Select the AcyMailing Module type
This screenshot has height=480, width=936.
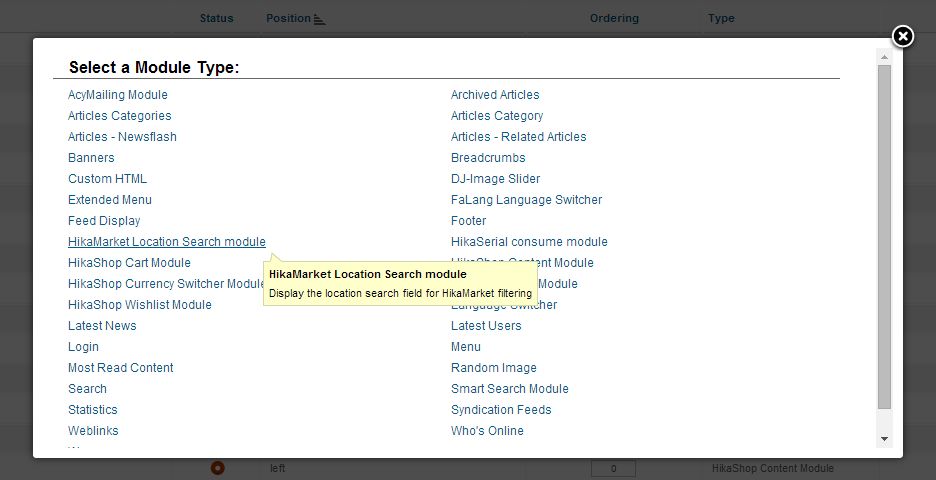pyautogui.click(x=118, y=95)
